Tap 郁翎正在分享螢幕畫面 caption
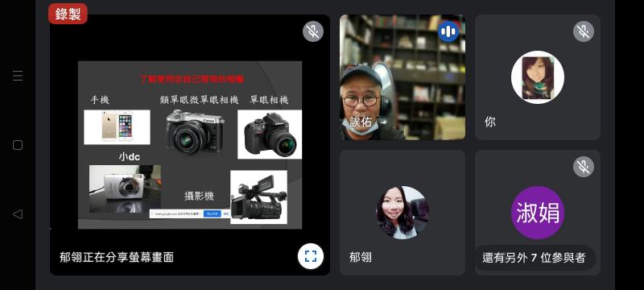The image size is (644, 290). (x=117, y=257)
